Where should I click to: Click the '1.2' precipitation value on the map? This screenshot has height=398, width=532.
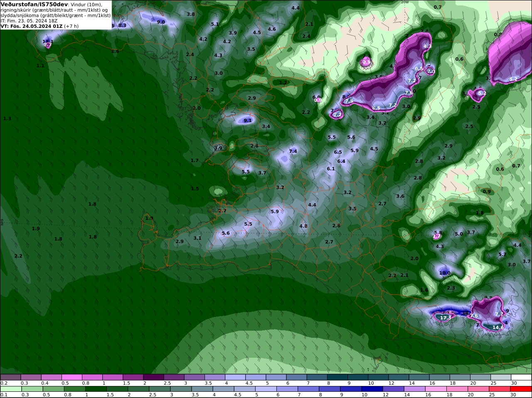[283, 83]
